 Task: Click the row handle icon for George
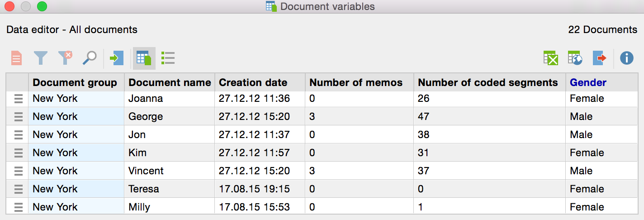(x=18, y=117)
